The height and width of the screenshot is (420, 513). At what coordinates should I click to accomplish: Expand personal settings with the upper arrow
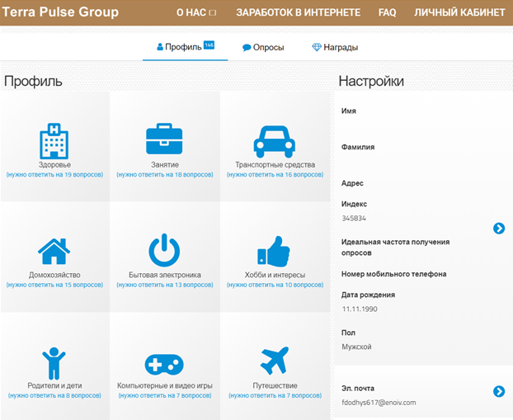(499, 229)
